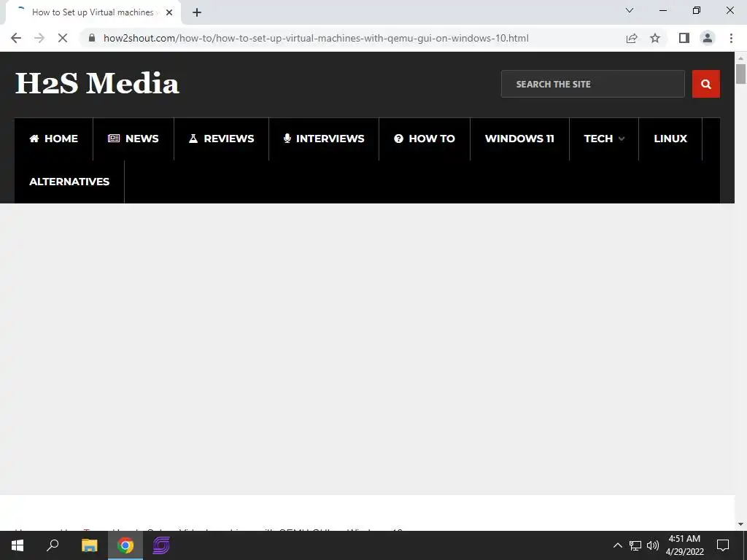
Task: Select the How to Set up Virtual machines tab
Action: [93, 13]
